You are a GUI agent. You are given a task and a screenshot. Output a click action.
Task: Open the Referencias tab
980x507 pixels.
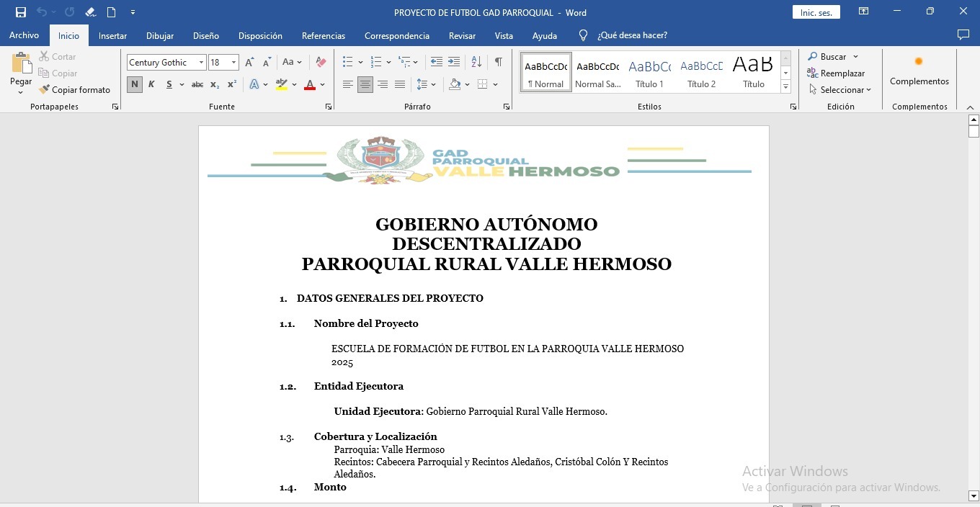click(323, 35)
